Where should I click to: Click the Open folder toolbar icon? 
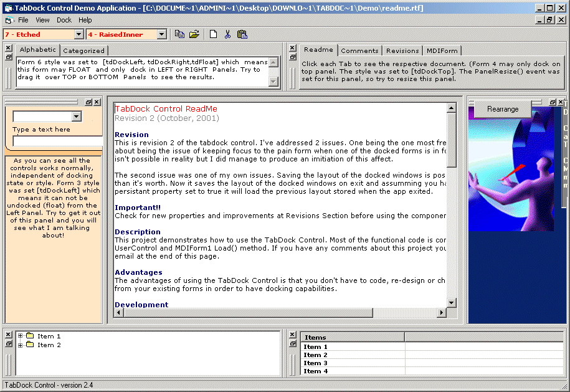[194, 34]
